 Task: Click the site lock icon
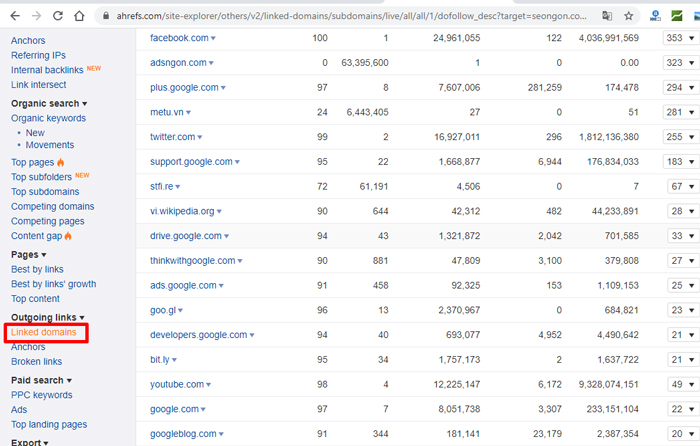[x=106, y=16]
